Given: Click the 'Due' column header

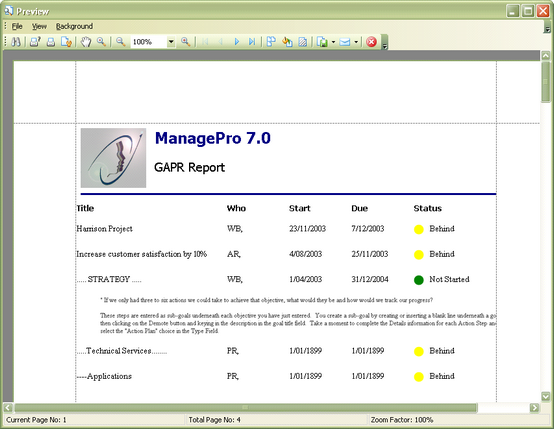Looking at the screenshot, I should pos(360,208).
